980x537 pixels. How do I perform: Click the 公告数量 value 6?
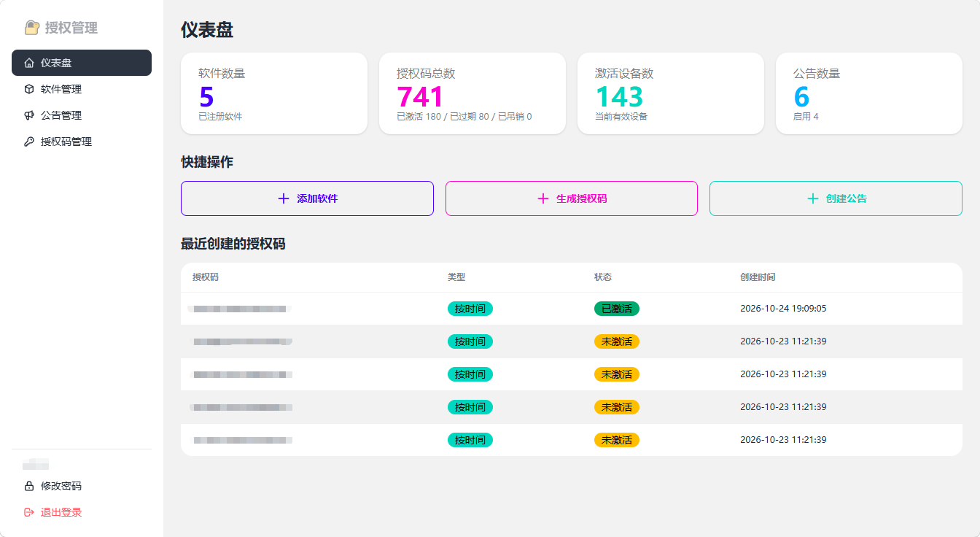pyautogui.click(x=801, y=97)
